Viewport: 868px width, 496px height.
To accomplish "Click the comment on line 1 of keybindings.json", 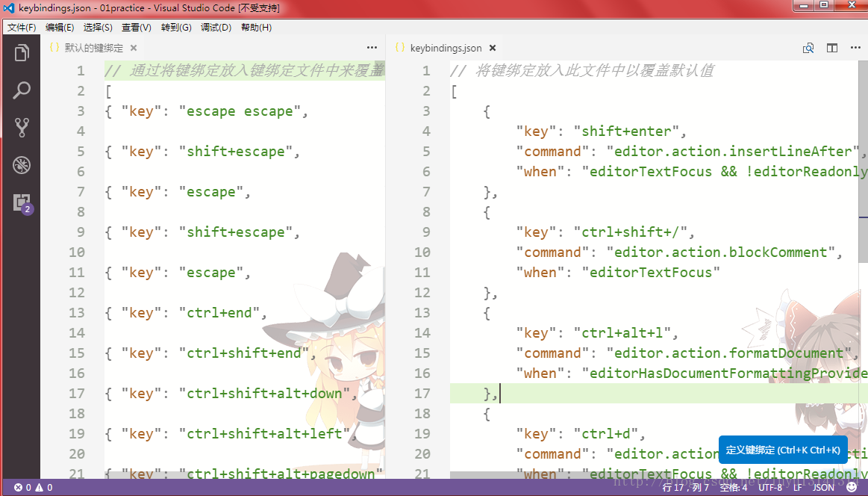I will 582,71.
